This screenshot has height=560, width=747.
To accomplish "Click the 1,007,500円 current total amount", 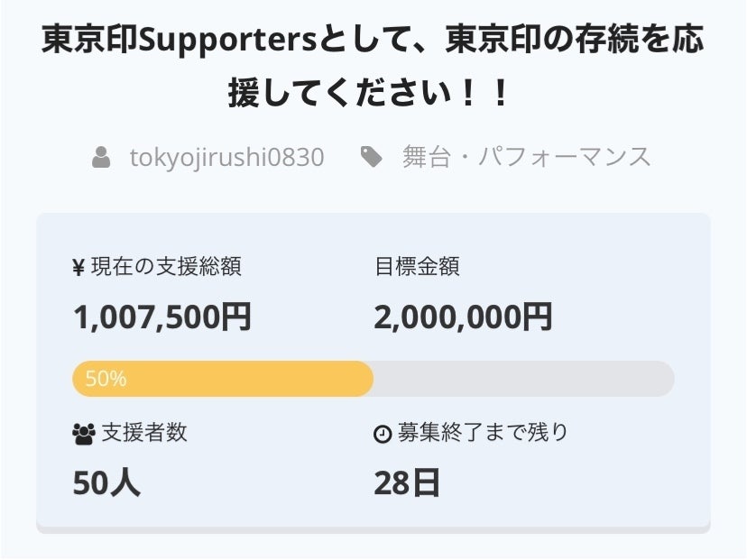I will (x=162, y=317).
